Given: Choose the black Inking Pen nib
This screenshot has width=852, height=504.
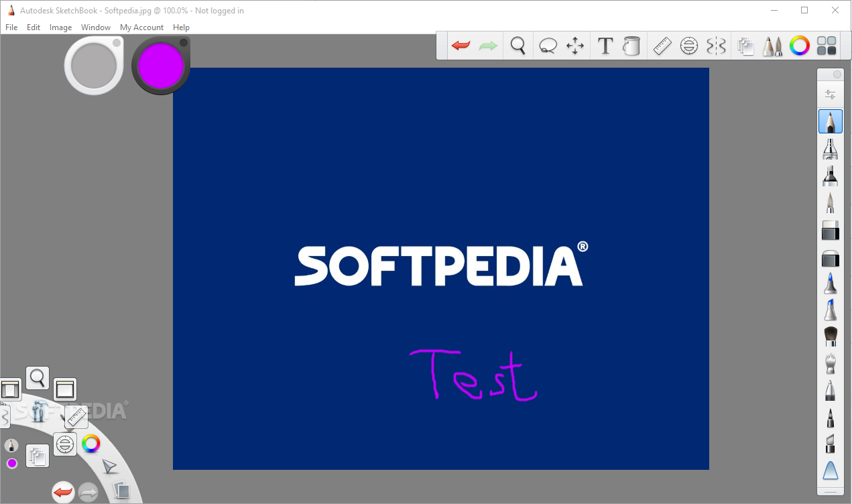Looking at the screenshot, I should tap(831, 418).
